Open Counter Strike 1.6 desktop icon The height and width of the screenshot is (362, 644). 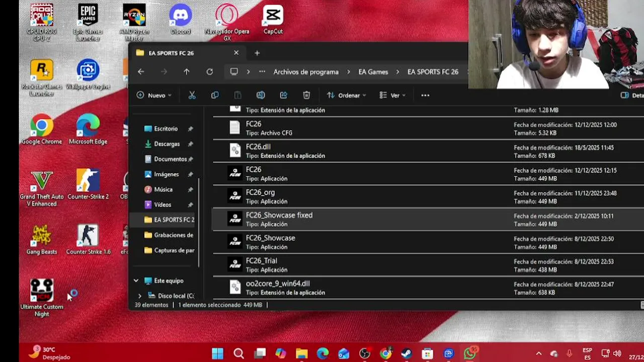point(88,240)
